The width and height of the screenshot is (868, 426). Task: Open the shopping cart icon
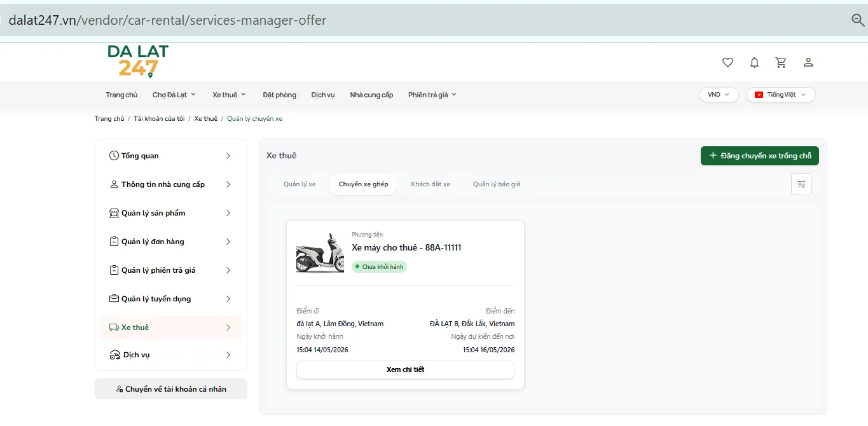781,62
